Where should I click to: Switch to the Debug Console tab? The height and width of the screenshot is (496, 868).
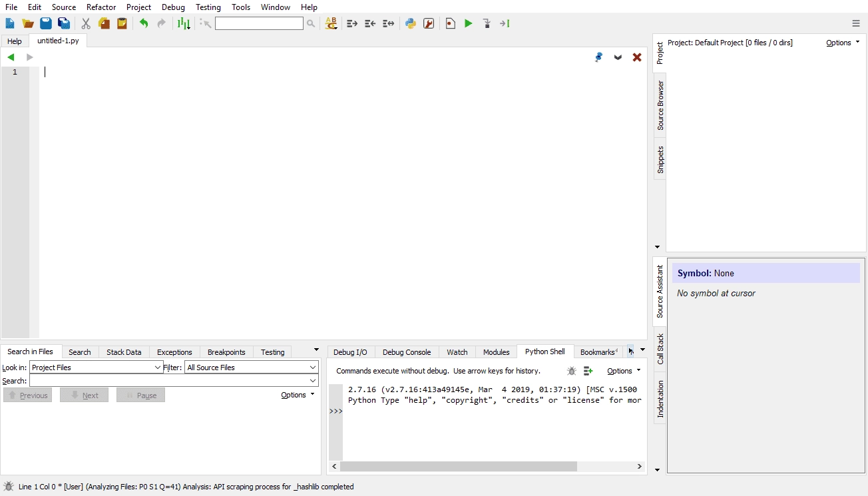pos(407,352)
